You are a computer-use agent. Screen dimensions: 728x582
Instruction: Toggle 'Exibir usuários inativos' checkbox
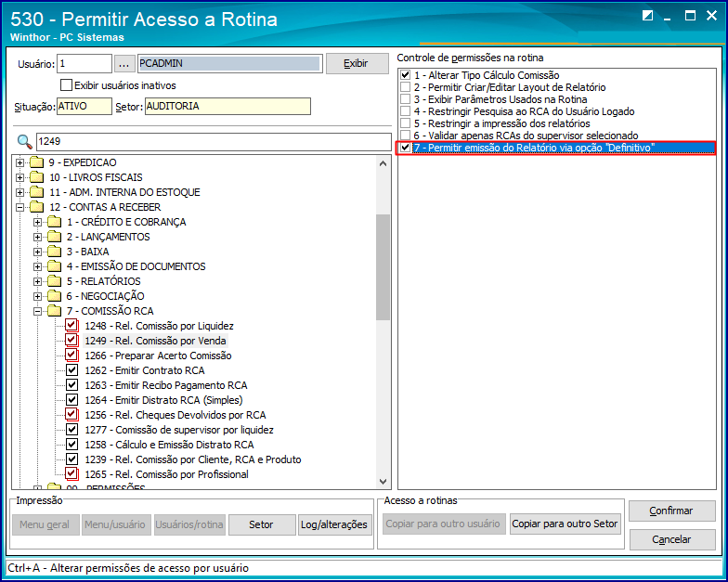pos(67,85)
